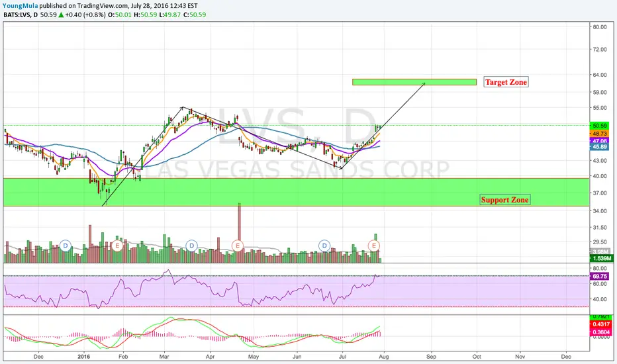Click the Jul label on time axis
This screenshot has height=364, width=617.
[x=342, y=357]
